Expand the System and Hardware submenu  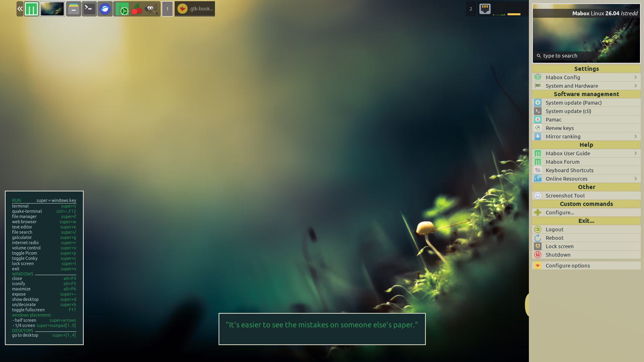coord(586,86)
